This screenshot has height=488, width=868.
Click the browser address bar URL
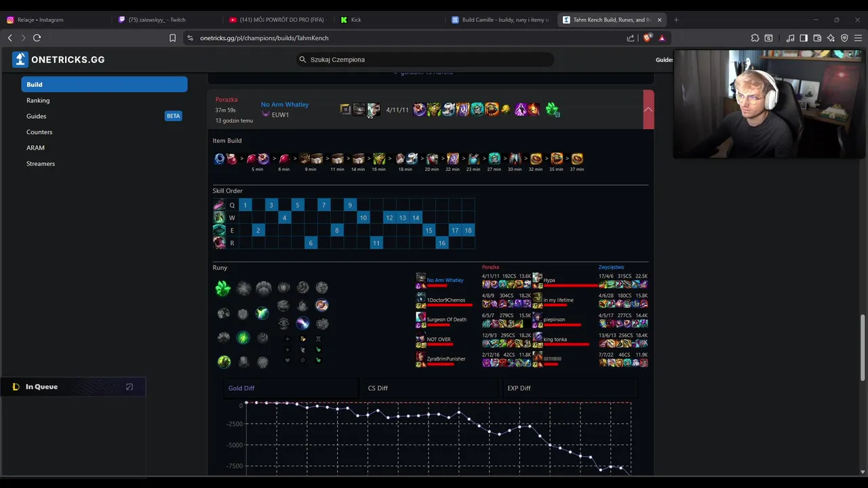tap(264, 38)
